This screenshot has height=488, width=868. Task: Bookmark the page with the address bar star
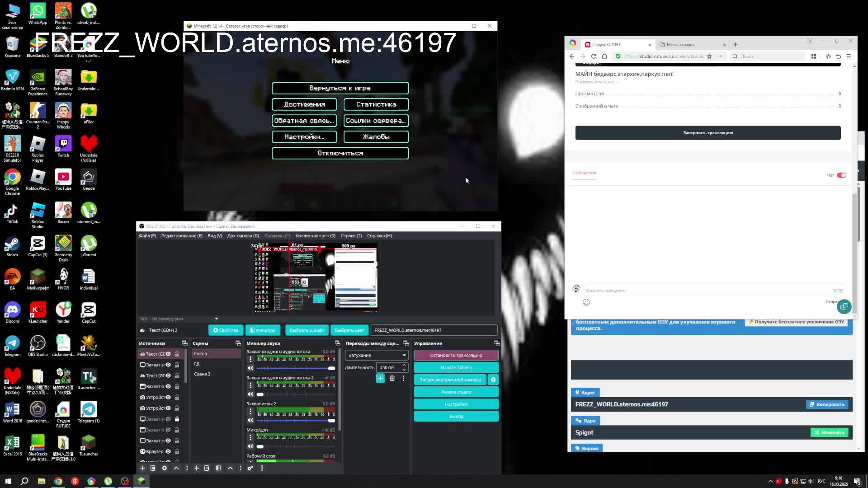pos(709,56)
